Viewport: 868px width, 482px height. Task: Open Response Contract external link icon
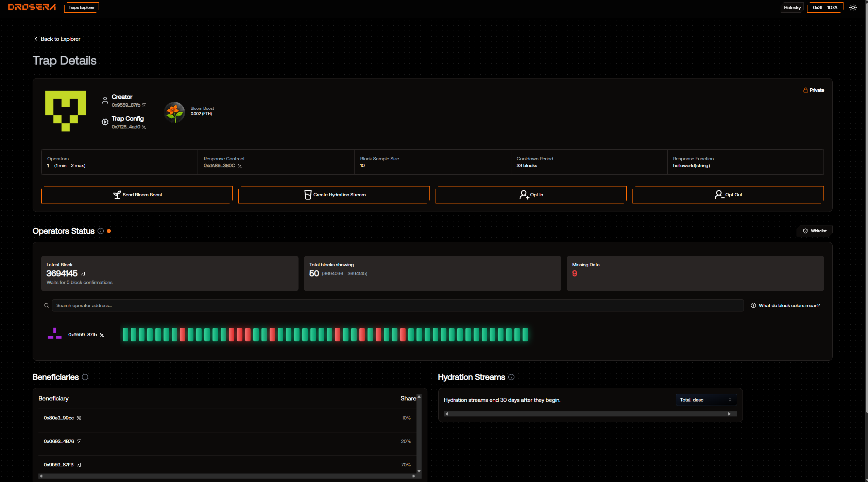240,166
